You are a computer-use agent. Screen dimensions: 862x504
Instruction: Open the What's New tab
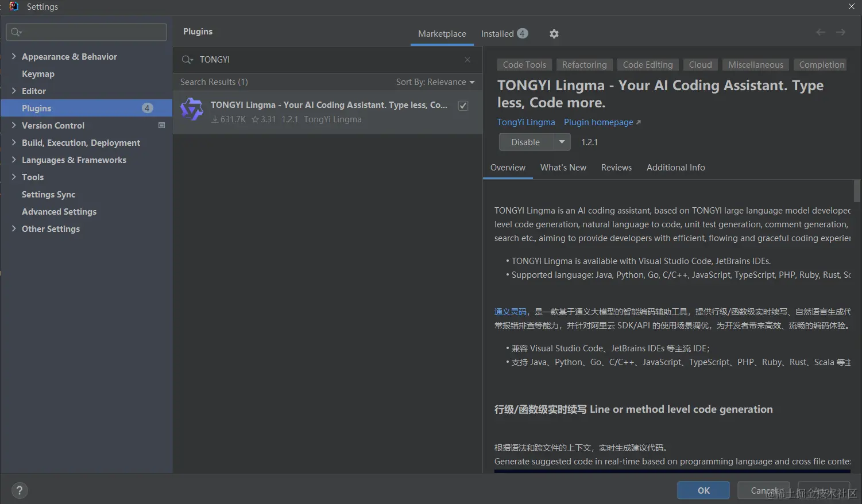click(563, 168)
